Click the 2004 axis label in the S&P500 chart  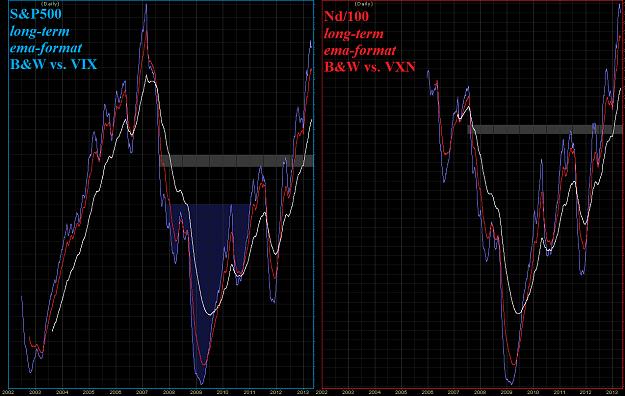tap(62, 392)
